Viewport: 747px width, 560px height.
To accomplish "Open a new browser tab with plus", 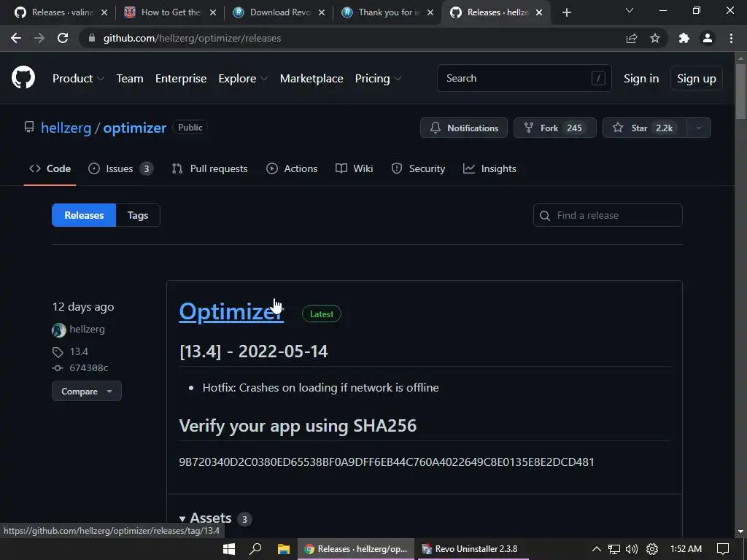I will coord(566,12).
